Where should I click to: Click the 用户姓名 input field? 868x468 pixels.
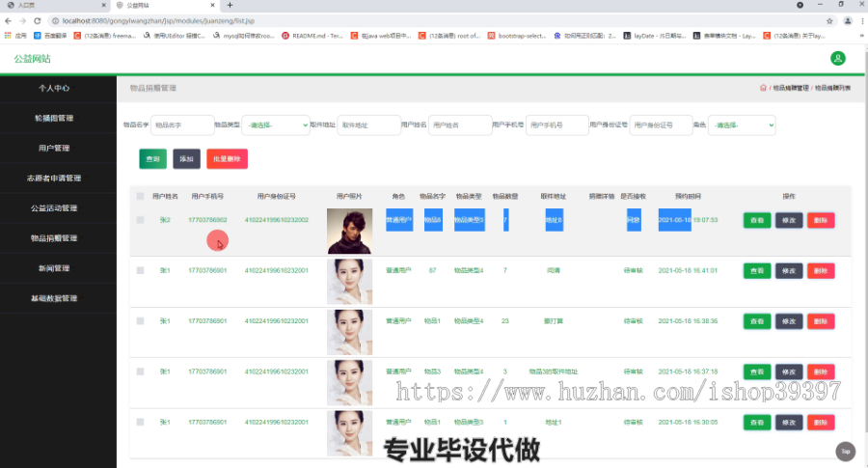click(x=460, y=125)
